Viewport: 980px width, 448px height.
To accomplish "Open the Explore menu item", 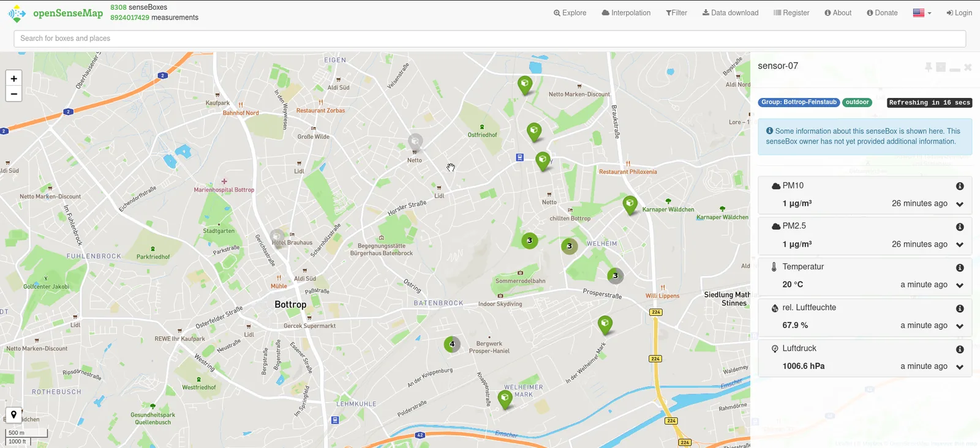I will pyautogui.click(x=570, y=13).
